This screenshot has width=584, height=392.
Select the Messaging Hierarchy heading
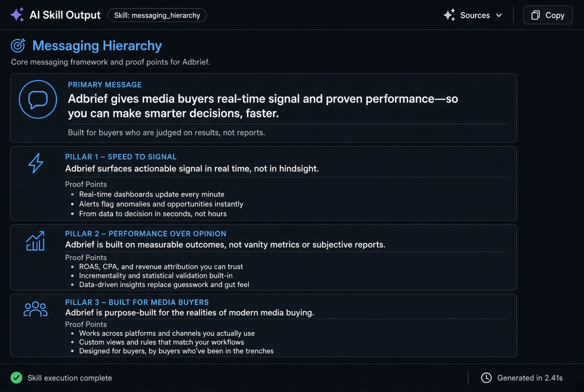[x=97, y=45]
